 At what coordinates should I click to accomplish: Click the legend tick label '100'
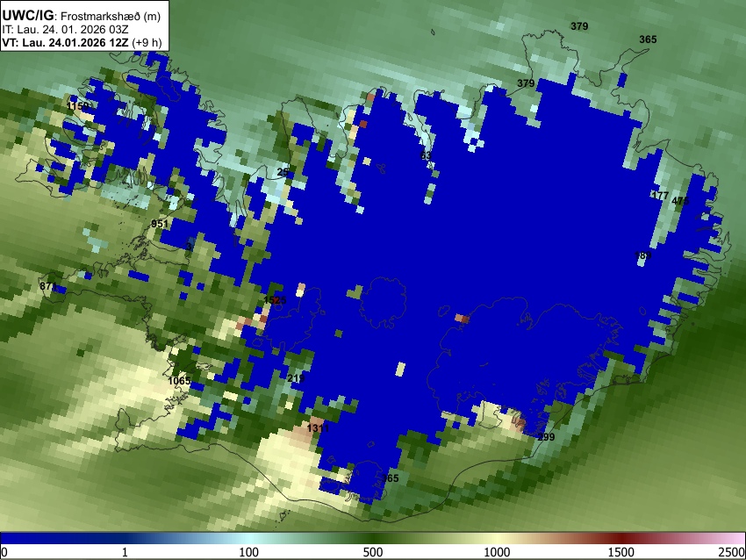pos(248,552)
